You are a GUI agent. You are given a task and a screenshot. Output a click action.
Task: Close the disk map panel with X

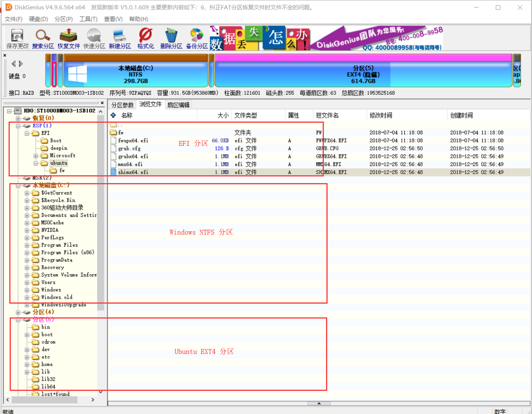click(5, 55)
